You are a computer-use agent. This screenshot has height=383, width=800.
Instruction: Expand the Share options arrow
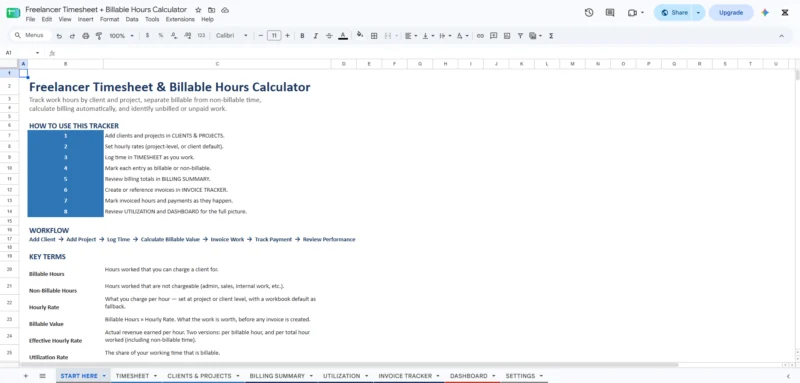pyautogui.click(x=698, y=13)
